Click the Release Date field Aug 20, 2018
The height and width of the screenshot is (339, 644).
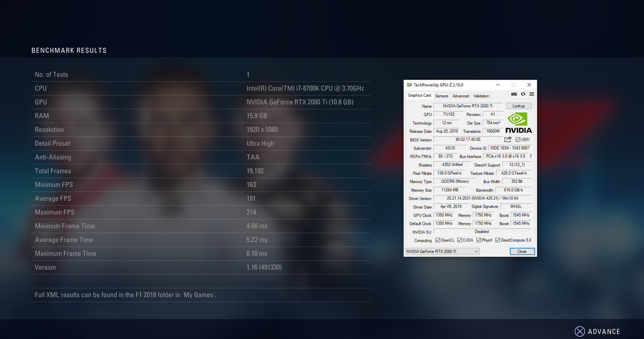pyautogui.click(x=447, y=131)
